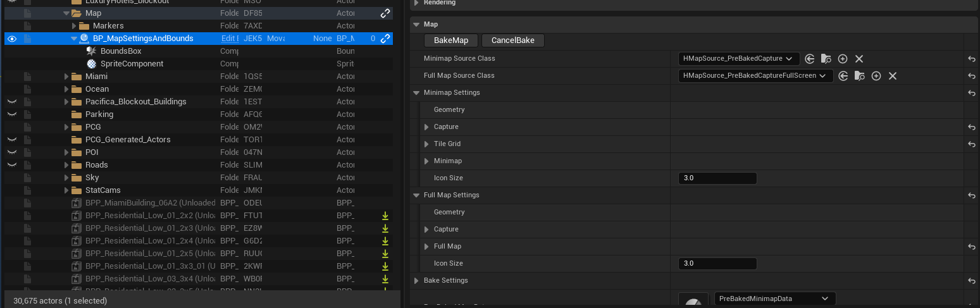Clear the Minimap Source Class value
980x308 pixels.
point(859,59)
